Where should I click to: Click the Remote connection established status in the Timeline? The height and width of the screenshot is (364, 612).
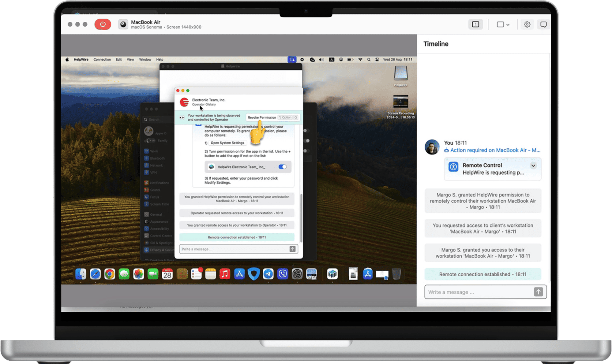[482, 274]
